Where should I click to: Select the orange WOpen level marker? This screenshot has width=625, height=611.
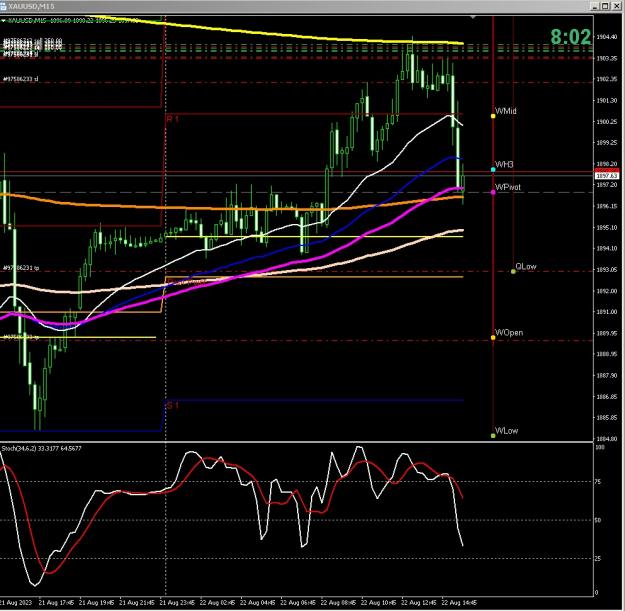coord(493,338)
